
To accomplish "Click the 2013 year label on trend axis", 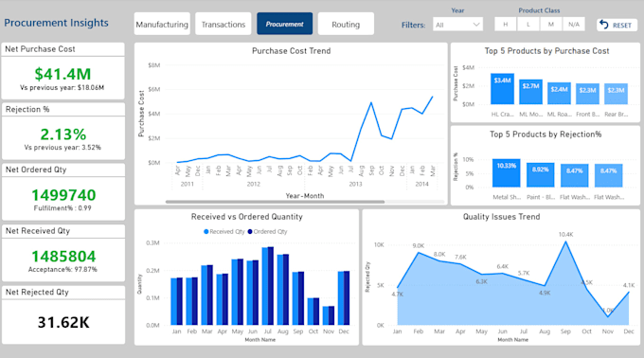I will click(x=355, y=184).
